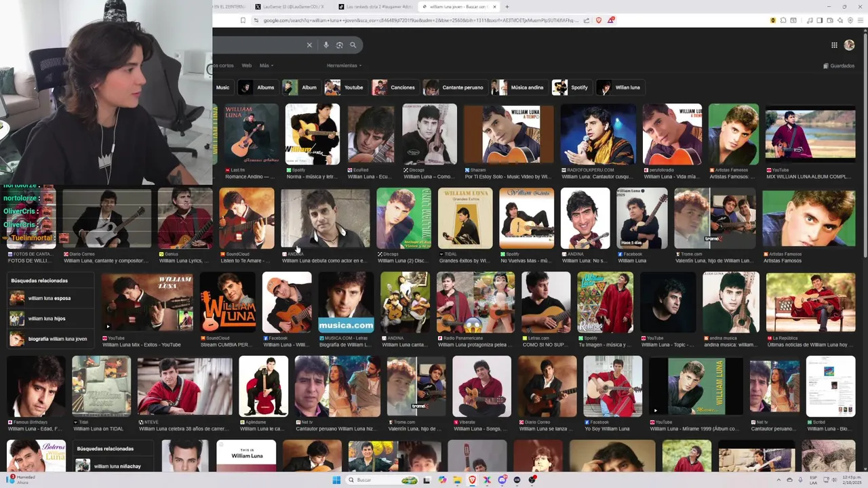Open the taskbar clock and date
Viewport: 868px width, 488px height.
(x=851, y=480)
